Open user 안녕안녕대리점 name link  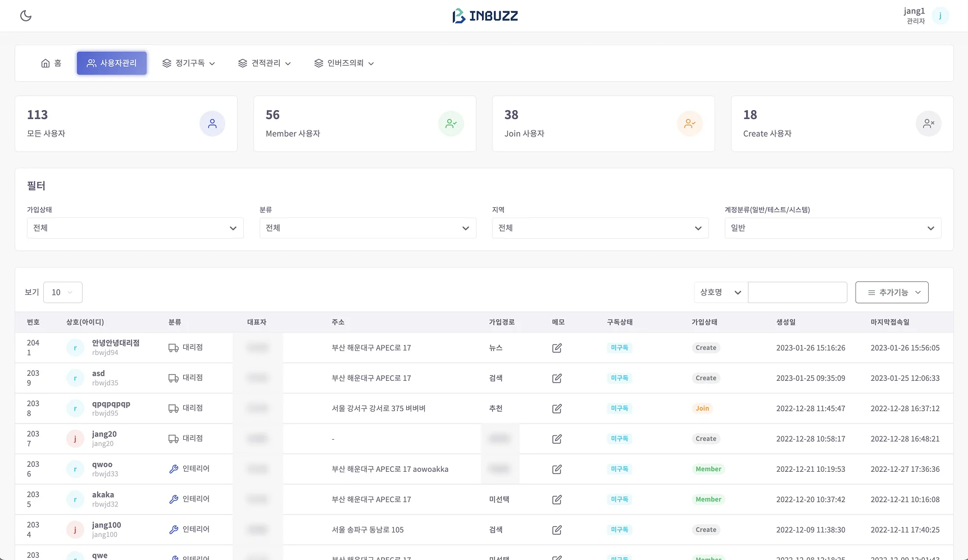pyautogui.click(x=116, y=343)
